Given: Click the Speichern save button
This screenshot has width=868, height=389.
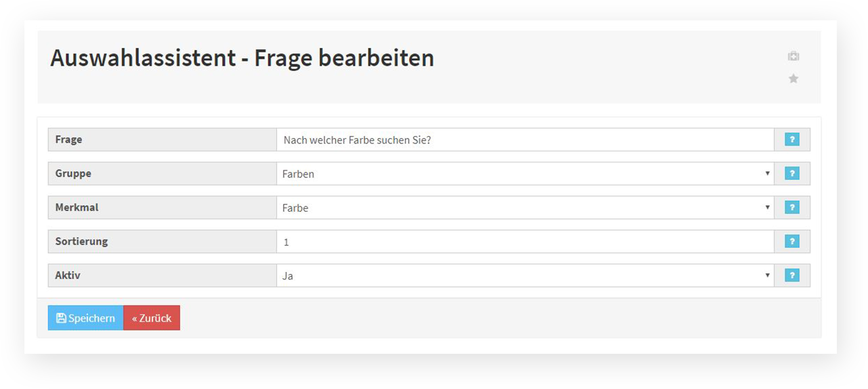Looking at the screenshot, I should point(85,318).
